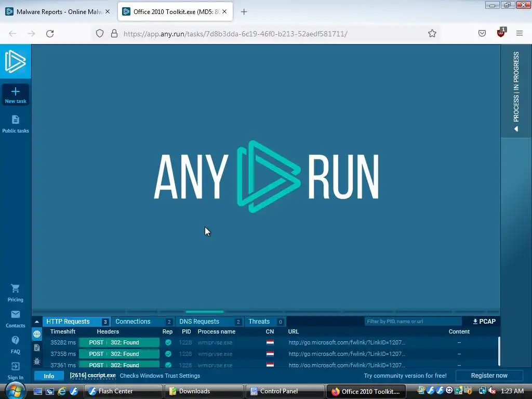532x399 pixels.
Task: Select the debug bug icon in panel
Action: coord(37,361)
